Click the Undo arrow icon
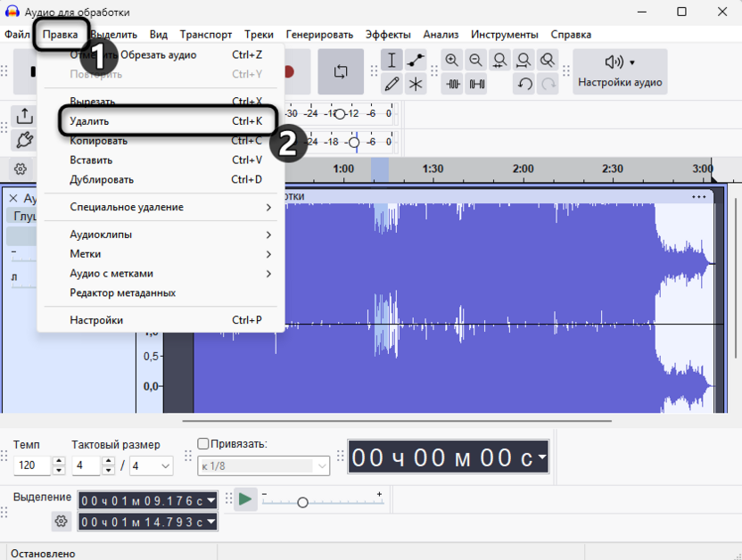 pyautogui.click(x=524, y=85)
